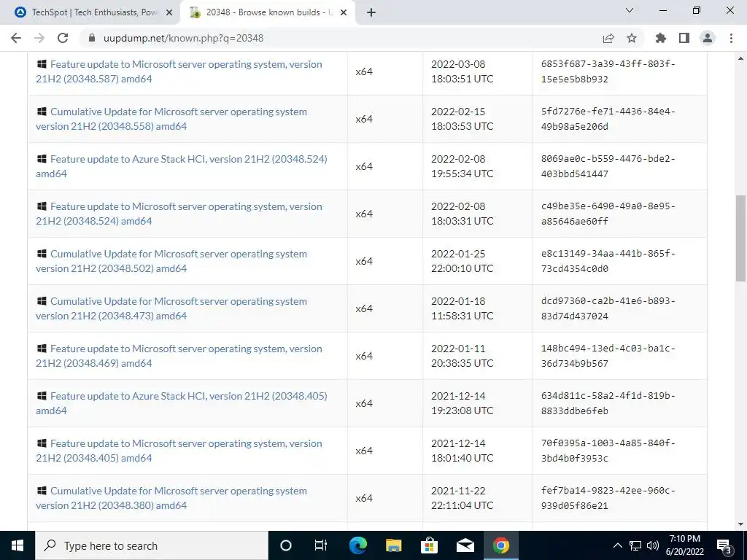Select the 20348 Browse known builds tab
Screen dimensions: 747x560
click(x=268, y=12)
